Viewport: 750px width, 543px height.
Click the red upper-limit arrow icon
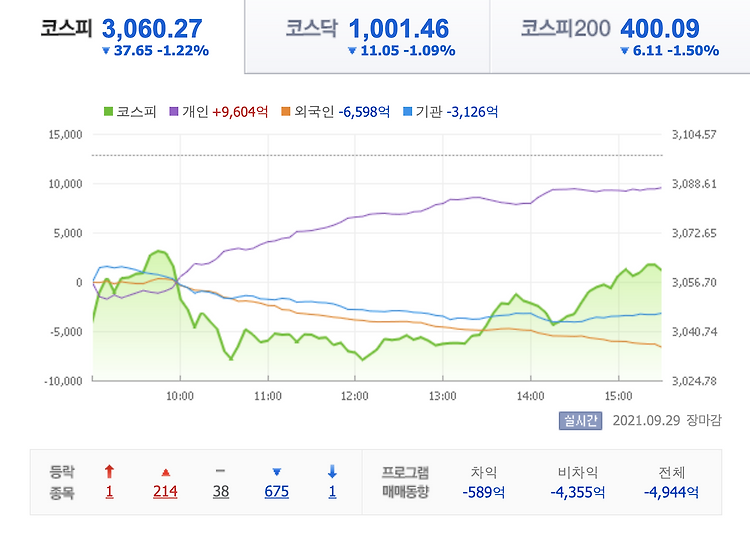[x=110, y=472]
